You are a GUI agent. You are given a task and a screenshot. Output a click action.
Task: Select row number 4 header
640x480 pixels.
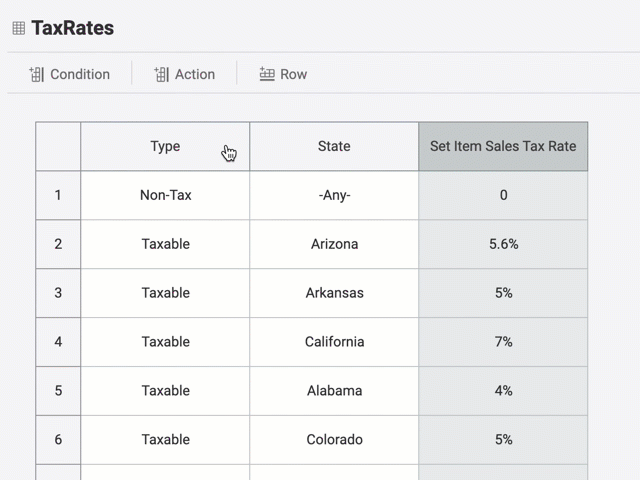(58, 342)
